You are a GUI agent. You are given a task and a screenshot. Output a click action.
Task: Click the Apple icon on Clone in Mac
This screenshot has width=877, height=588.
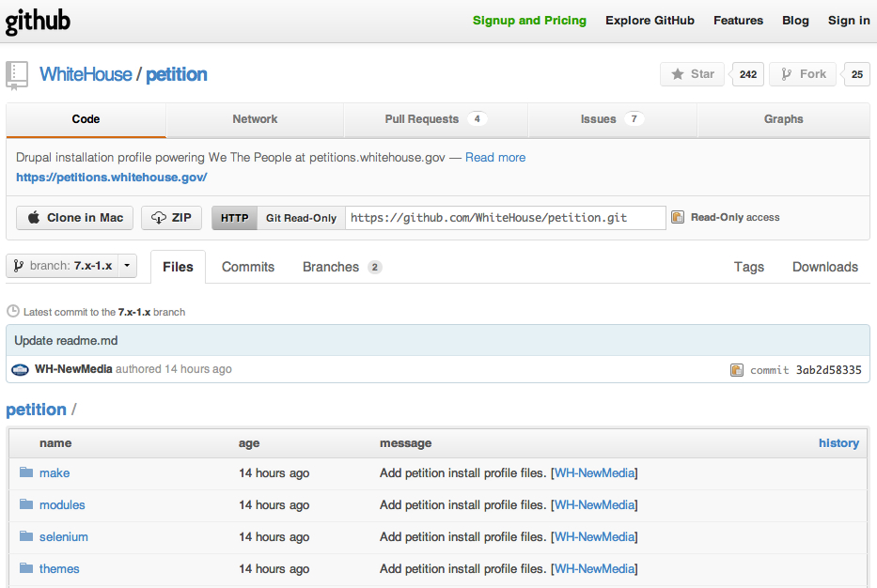tap(32, 217)
